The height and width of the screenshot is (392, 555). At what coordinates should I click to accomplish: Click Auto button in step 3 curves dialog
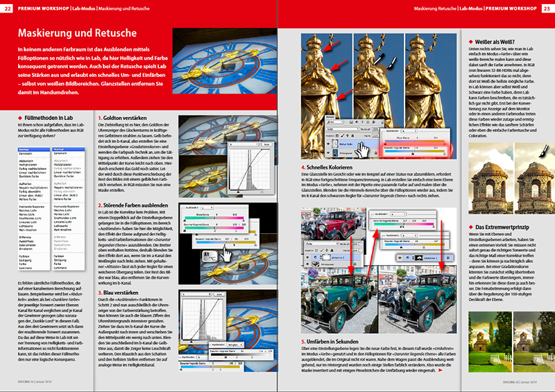[x=219, y=294]
